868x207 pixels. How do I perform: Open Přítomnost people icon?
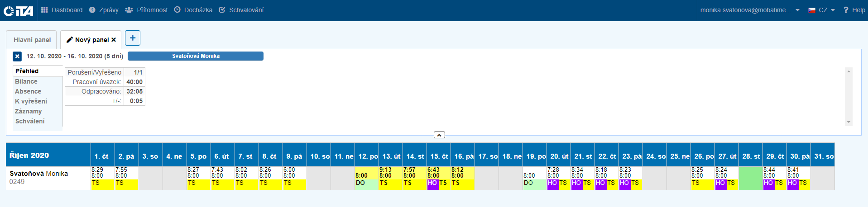click(129, 10)
